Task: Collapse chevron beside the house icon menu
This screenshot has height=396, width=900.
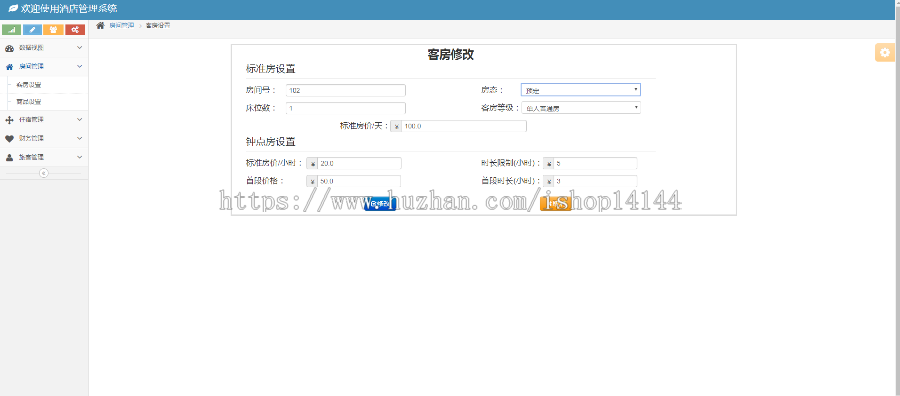Action: tap(80, 67)
